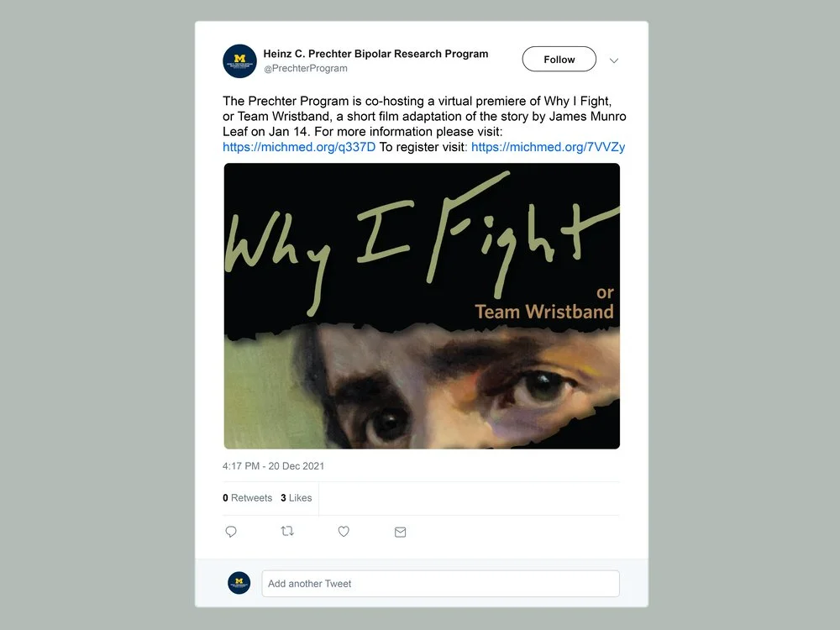Click the reply speech bubble icon
Screen dimensions: 840x630
[231, 532]
